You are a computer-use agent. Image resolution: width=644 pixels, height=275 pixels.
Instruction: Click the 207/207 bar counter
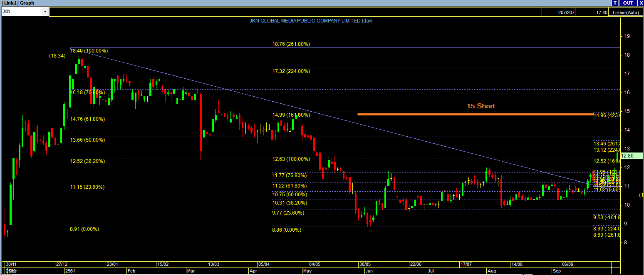[x=567, y=12]
